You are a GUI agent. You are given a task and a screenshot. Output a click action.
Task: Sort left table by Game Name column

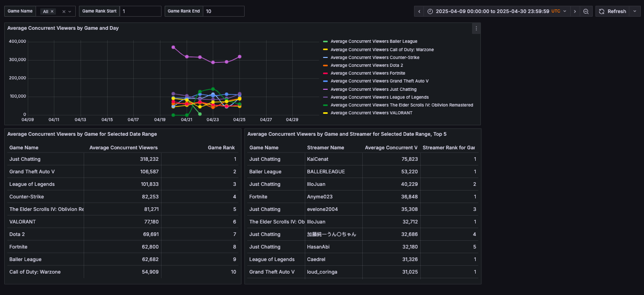24,148
